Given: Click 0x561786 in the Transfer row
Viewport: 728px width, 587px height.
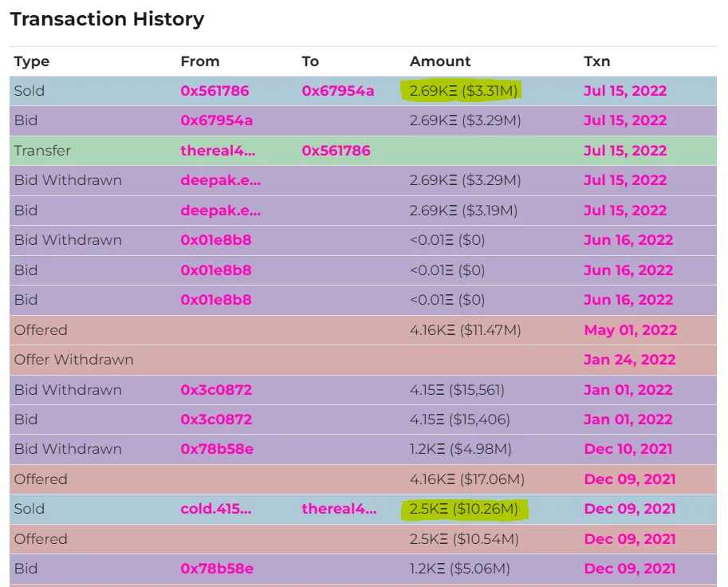Looking at the screenshot, I should coord(336,151).
